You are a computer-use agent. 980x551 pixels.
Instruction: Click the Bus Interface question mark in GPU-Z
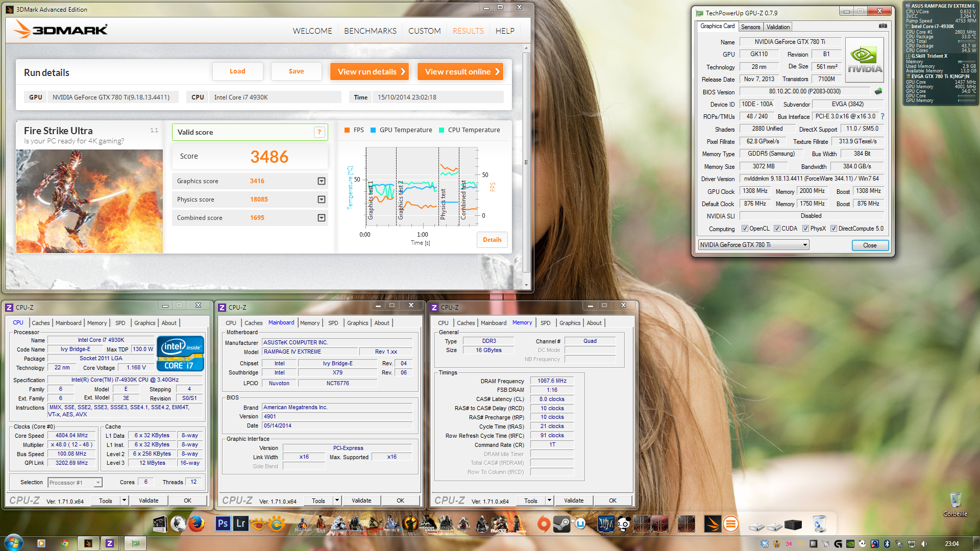pyautogui.click(x=882, y=116)
